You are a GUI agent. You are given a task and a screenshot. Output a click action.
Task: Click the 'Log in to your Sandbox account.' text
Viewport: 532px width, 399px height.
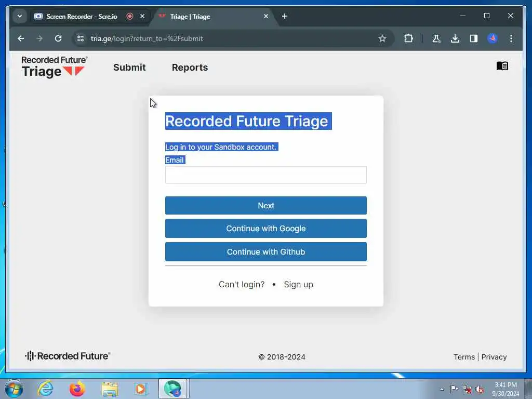pos(221,147)
